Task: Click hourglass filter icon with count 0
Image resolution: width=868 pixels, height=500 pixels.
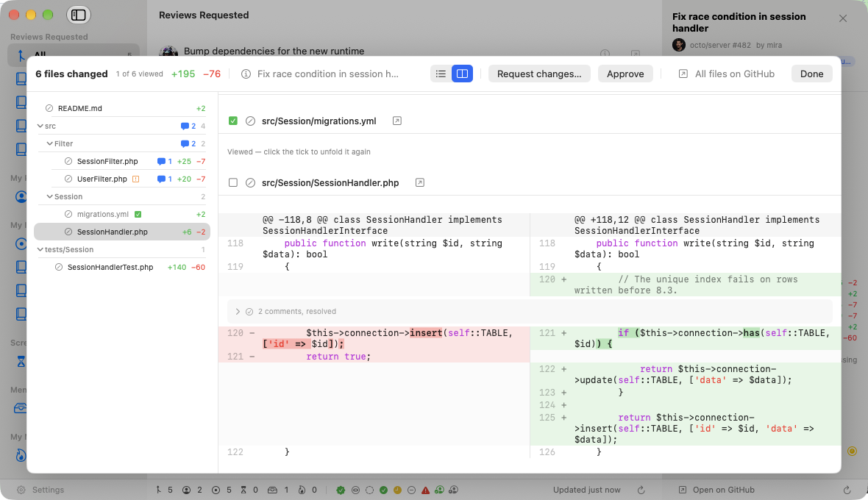Action: (x=243, y=490)
